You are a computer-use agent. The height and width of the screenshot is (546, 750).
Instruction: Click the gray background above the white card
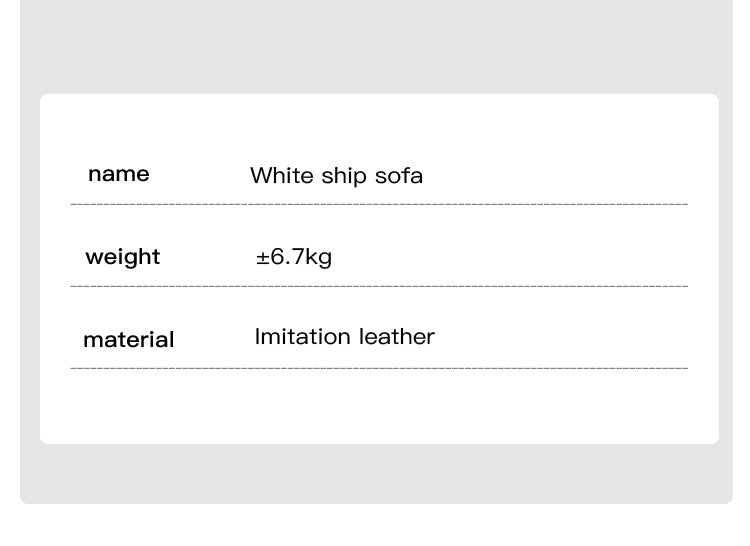tap(379, 45)
